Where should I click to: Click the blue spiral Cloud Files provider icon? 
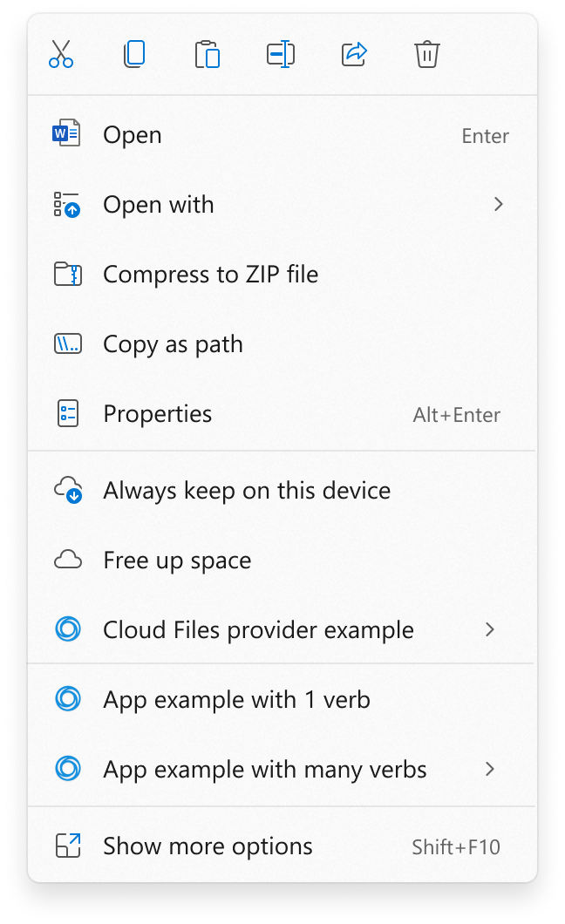tap(69, 629)
